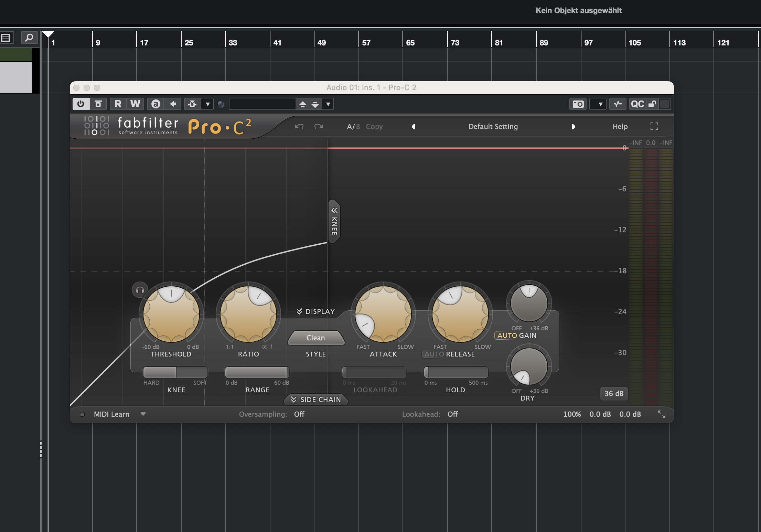
Task: Open the Help menu
Action: coord(620,127)
